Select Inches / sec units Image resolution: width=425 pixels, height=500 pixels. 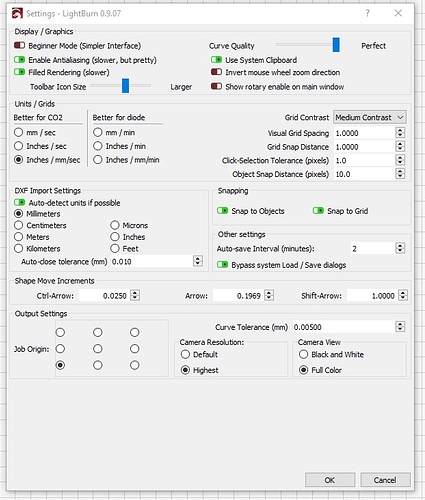[19, 146]
